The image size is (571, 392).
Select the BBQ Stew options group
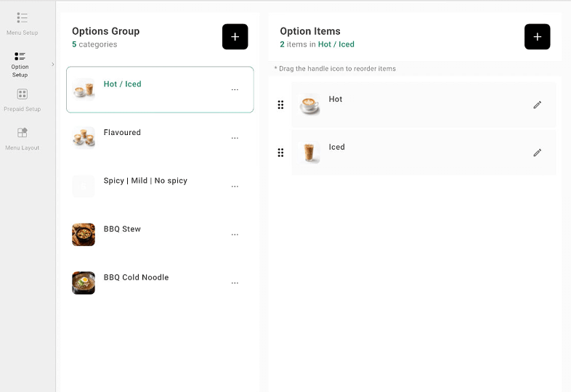click(160, 234)
